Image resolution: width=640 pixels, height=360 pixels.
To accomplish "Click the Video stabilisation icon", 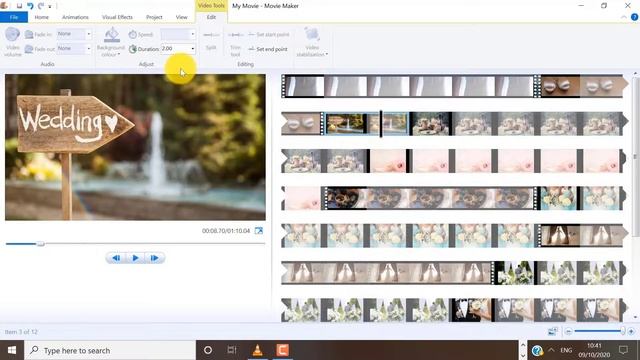I will click(312, 35).
